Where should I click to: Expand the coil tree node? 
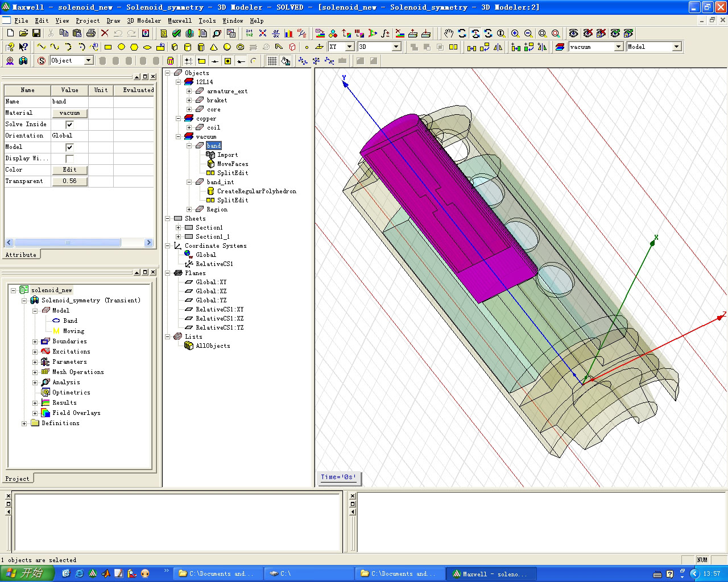point(189,127)
